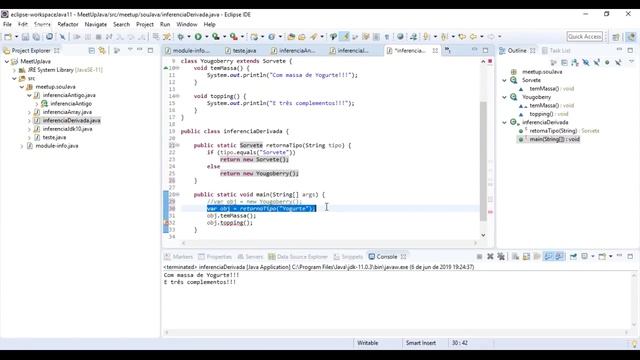Click the Debug bug icon in toolbar

click(x=180, y=37)
